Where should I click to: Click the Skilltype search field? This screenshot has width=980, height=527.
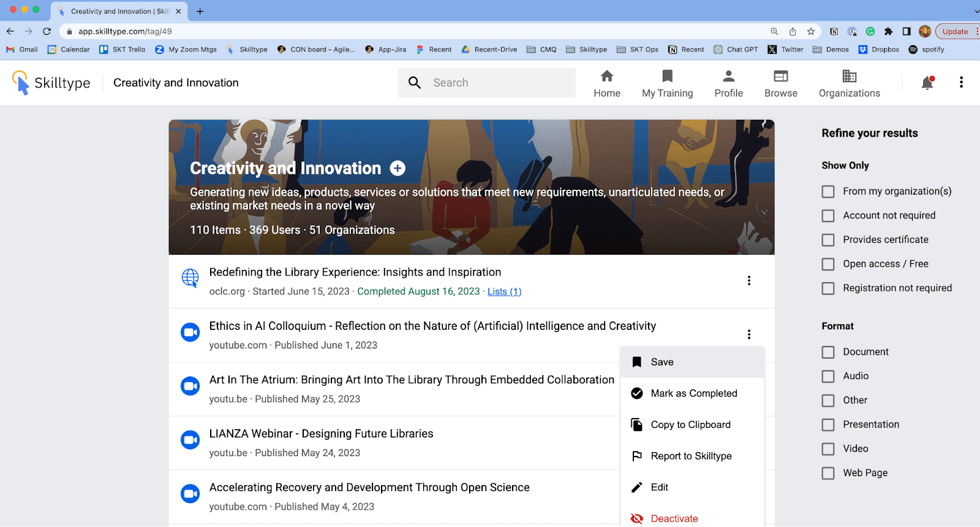(487, 83)
